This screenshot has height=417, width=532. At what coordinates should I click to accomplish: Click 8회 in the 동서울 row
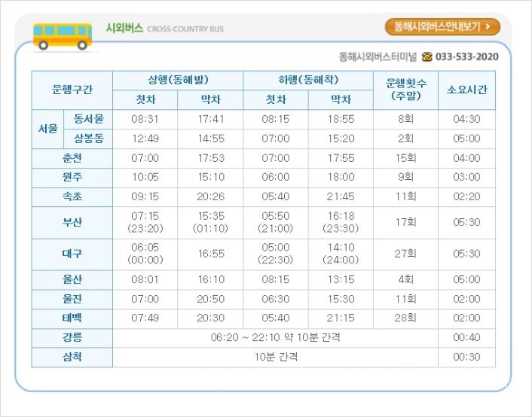[x=405, y=119]
